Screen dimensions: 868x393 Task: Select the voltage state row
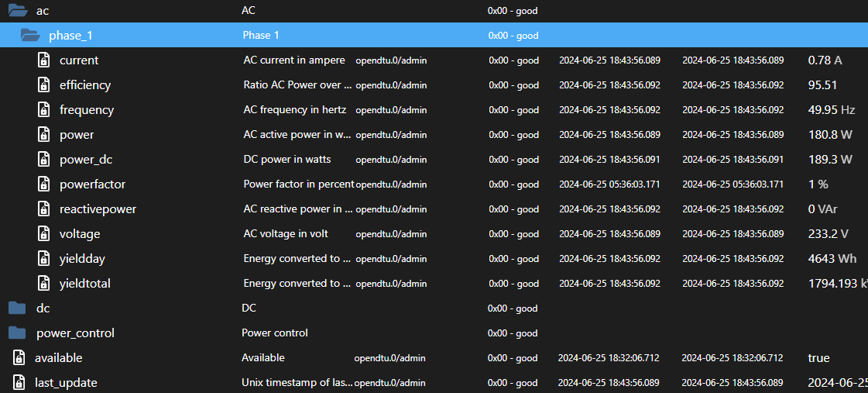(80, 234)
